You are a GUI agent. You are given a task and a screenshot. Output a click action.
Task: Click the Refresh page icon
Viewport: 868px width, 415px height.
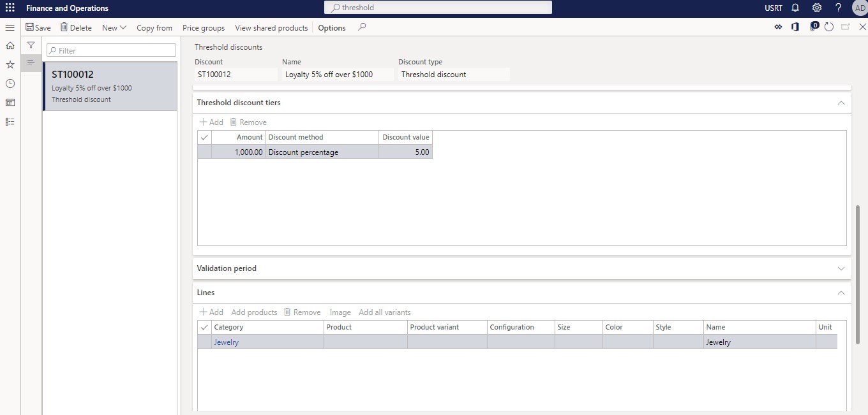click(829, 27)
